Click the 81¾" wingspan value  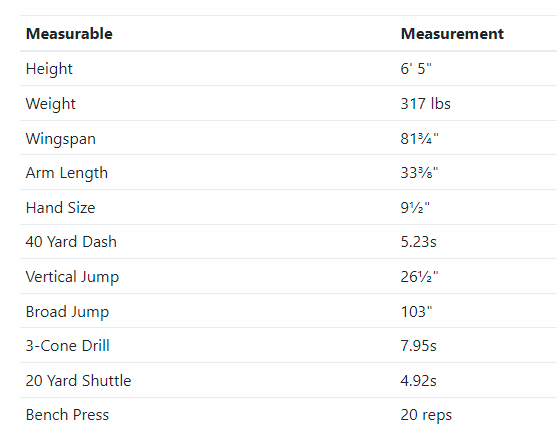point(420,139)
